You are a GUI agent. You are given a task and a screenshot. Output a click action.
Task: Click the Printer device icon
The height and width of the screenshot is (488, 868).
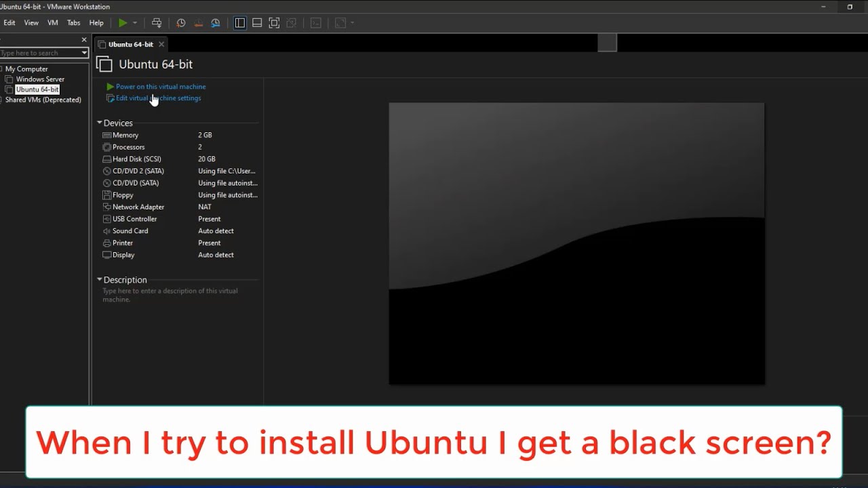click(x=106, y=243)
